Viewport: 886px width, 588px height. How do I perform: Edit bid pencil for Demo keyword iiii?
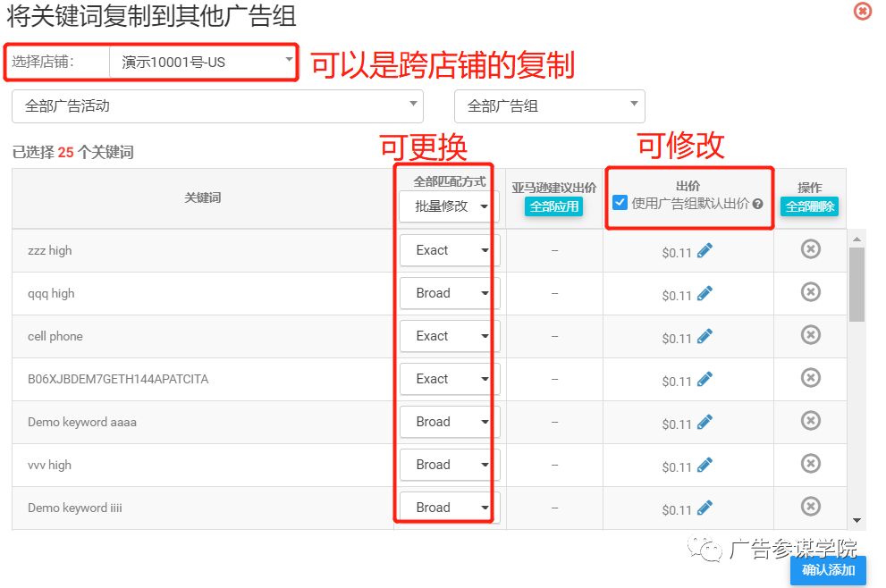tap(705, 508)
